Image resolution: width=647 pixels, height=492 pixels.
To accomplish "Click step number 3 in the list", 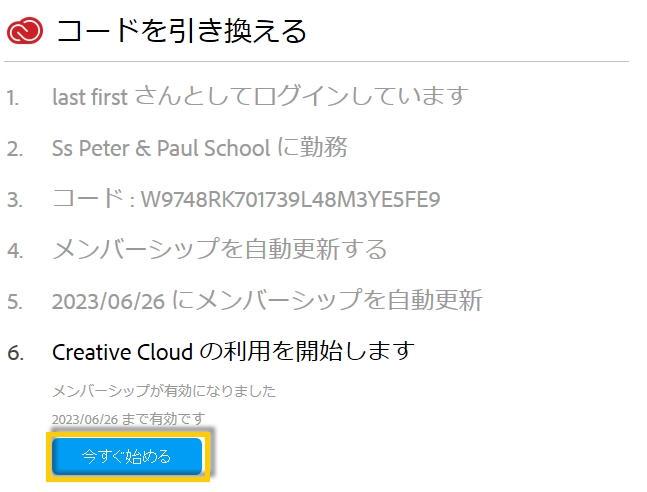I will click(14, 199).
